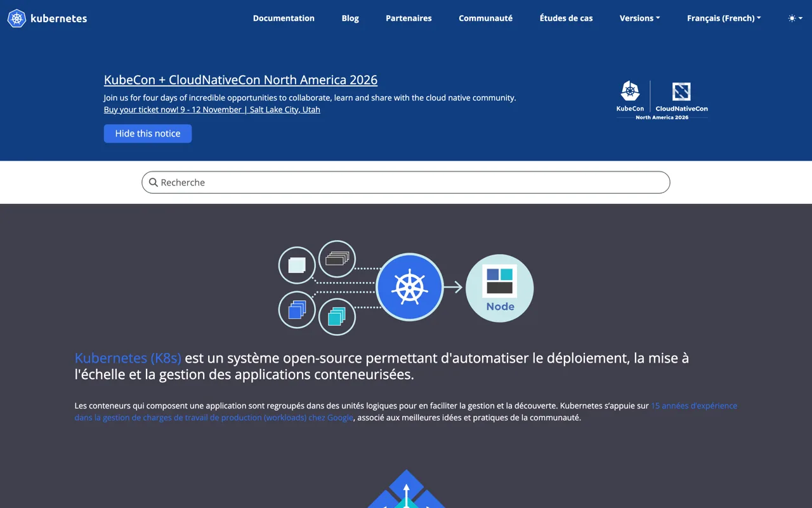Image resolution: width=812 pixels, height=508 pixels.
Task: Click the Node circle in the diagram
Action: click(499, 288)
